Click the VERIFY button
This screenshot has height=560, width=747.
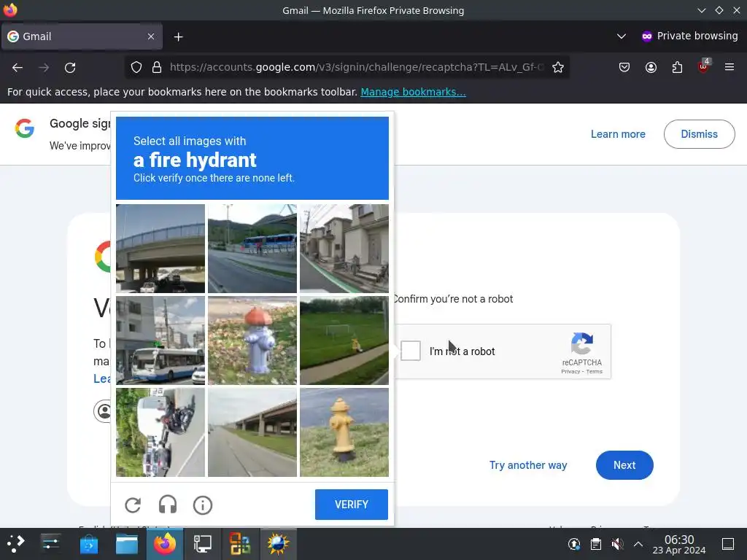click(351, 505)
